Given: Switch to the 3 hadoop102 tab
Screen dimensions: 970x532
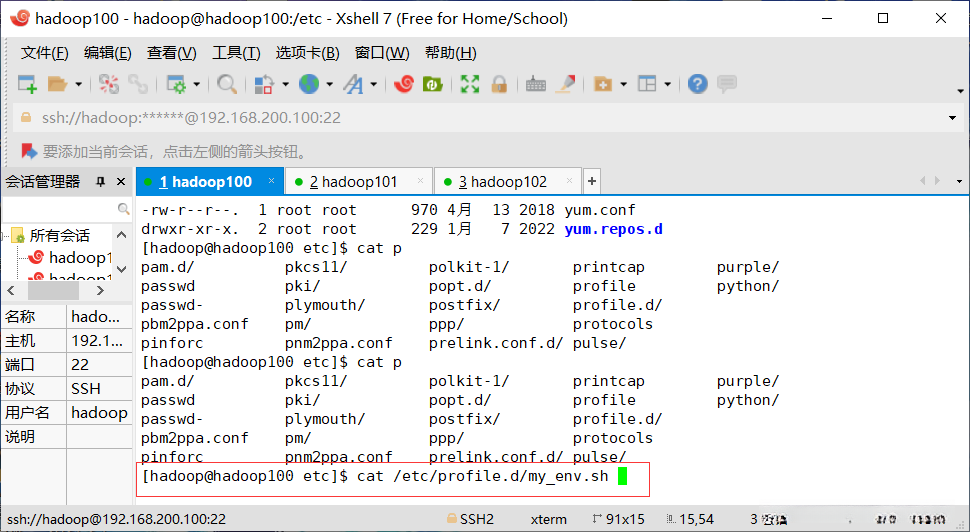Looking at the screenshot, I should [508, 181].
